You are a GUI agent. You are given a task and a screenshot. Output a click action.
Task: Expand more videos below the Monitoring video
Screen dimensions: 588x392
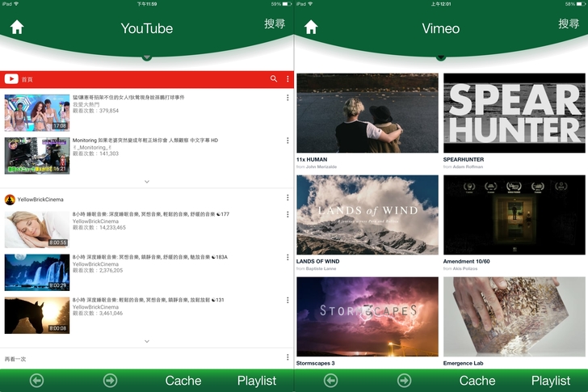click(x=147, y=182)
